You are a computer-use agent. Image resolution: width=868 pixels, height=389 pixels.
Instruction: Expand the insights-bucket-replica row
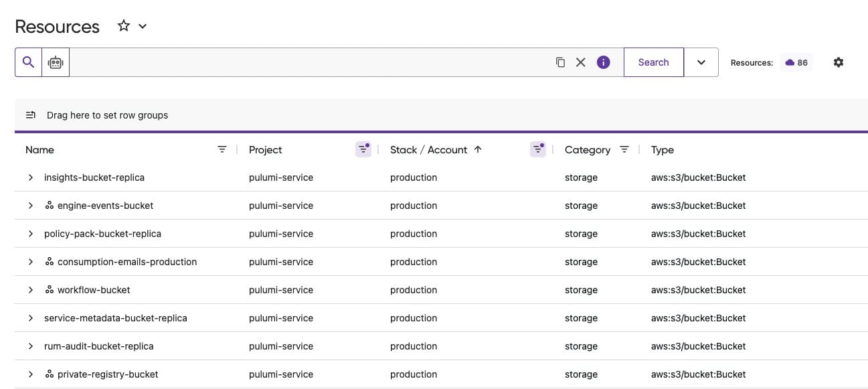[31, 177]
